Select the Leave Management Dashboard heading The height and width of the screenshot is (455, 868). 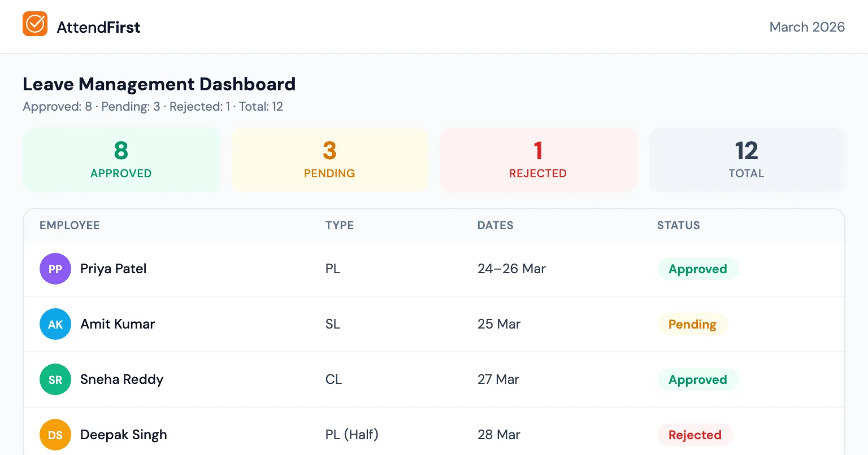(159, 84)
